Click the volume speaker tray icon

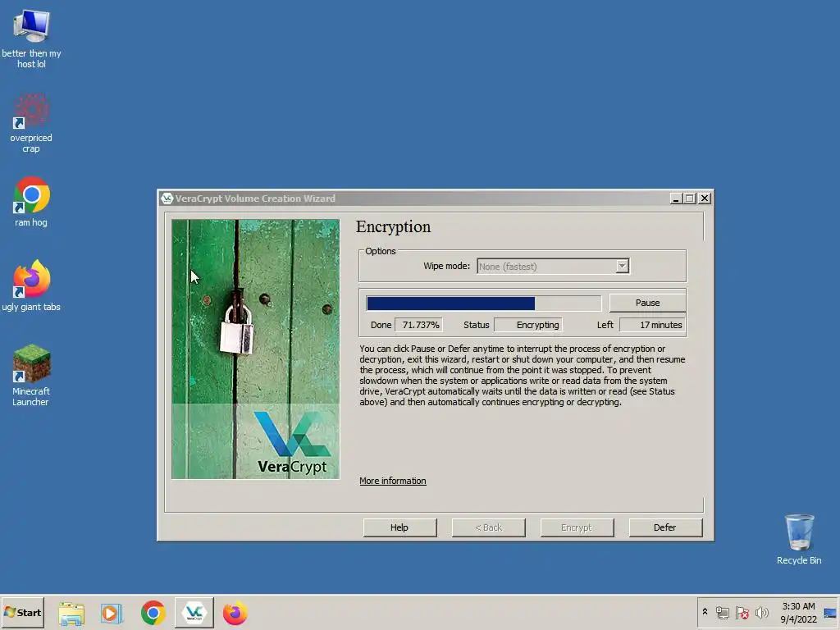tap(761, 612)
